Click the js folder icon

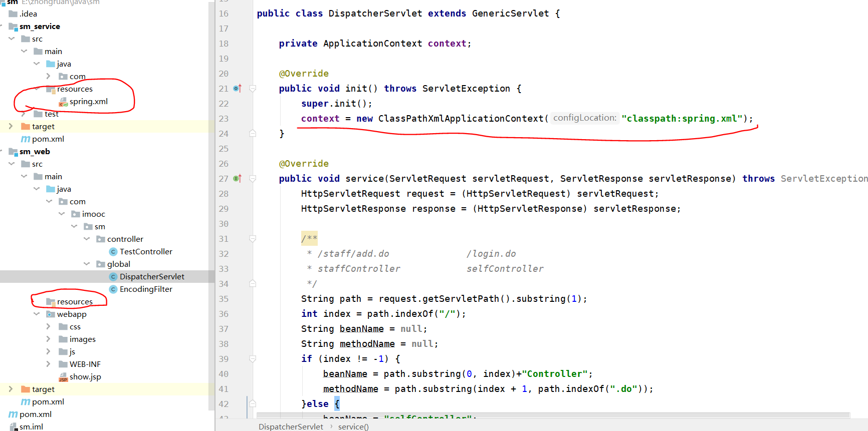coord(63,351)
